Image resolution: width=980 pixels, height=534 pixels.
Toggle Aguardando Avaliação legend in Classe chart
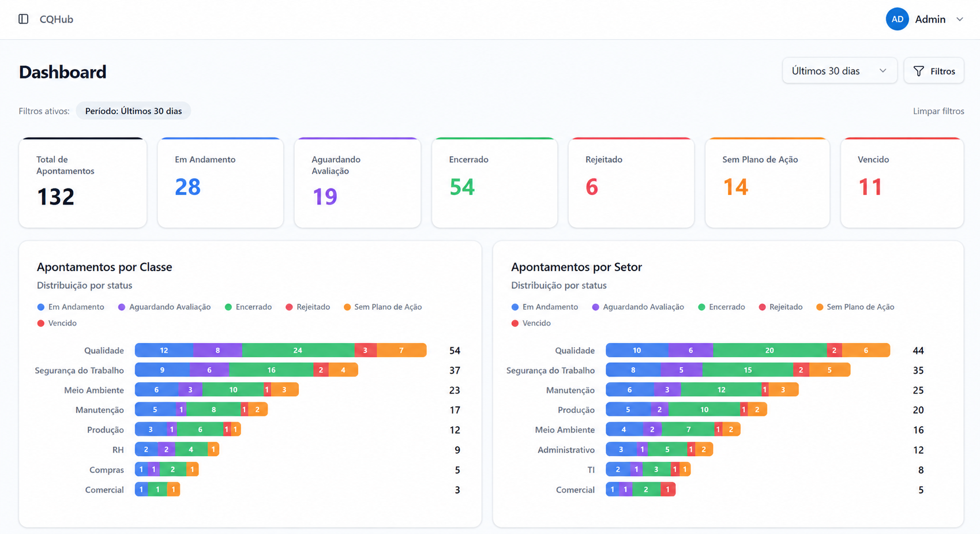point(164,307)
